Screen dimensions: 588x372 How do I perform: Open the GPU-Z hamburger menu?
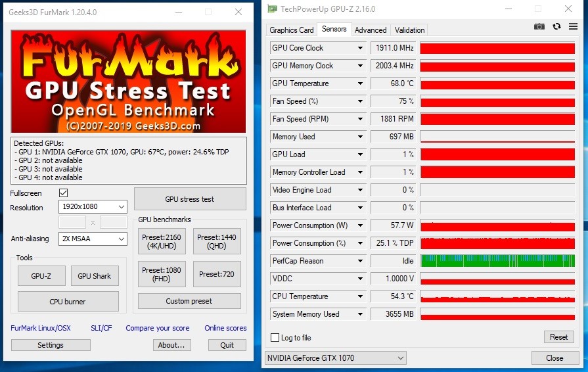(x=573, y=27)
